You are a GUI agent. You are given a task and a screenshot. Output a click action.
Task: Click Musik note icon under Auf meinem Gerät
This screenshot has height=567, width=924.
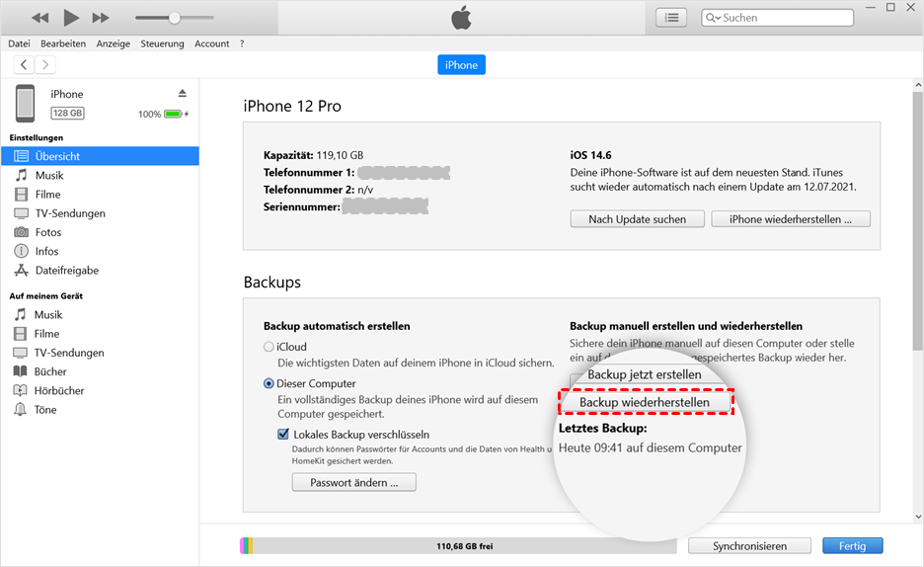(20, 314)
